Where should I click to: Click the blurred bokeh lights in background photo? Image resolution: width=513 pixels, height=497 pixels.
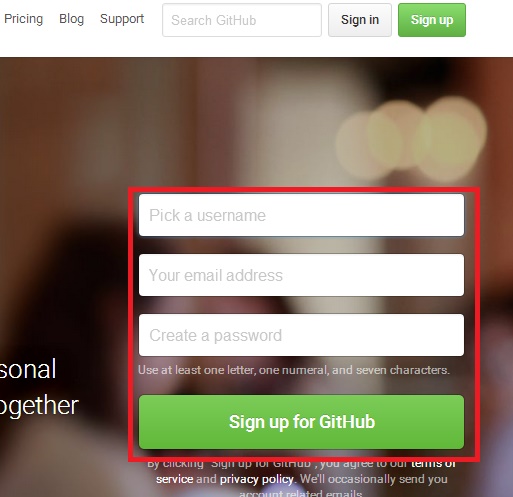[x=411, y=142]
